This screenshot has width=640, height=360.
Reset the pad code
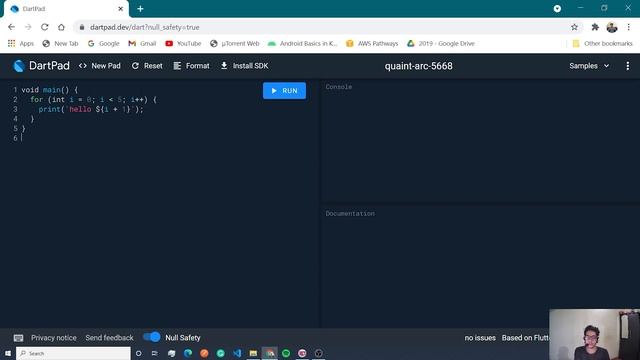tap(147, 66)
